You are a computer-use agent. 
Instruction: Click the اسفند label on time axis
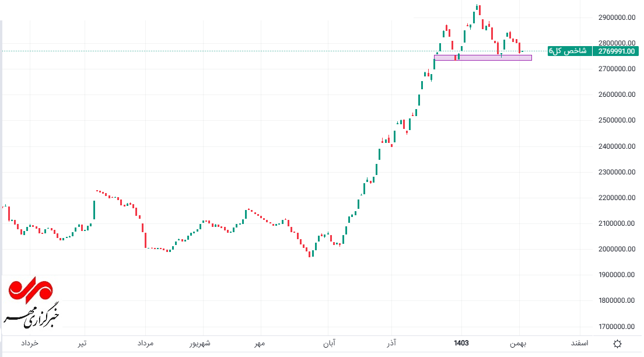pos(579,344)
